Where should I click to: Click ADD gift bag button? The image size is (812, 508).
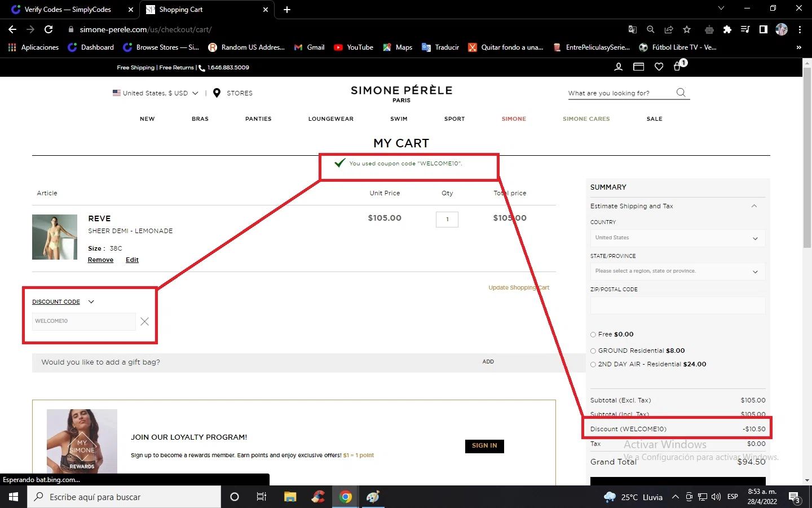pos(488,362)
